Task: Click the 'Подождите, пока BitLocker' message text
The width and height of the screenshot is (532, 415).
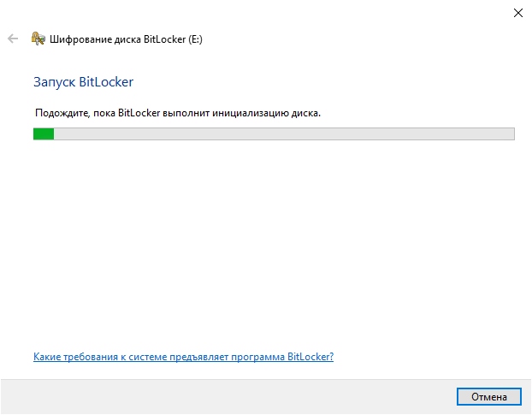Action: click(x=178, y=113)
